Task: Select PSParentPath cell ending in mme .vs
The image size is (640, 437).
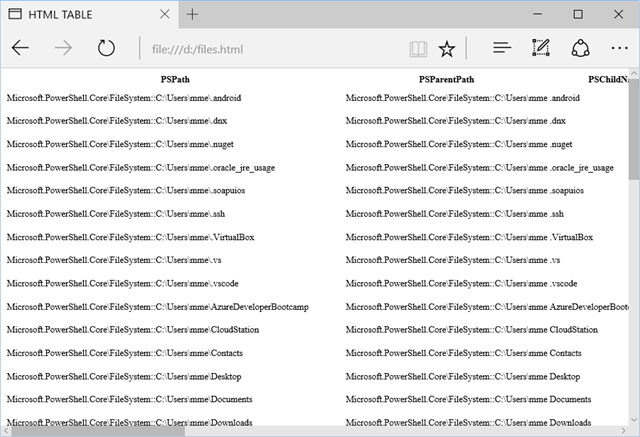Action: (x=453, y=260)
